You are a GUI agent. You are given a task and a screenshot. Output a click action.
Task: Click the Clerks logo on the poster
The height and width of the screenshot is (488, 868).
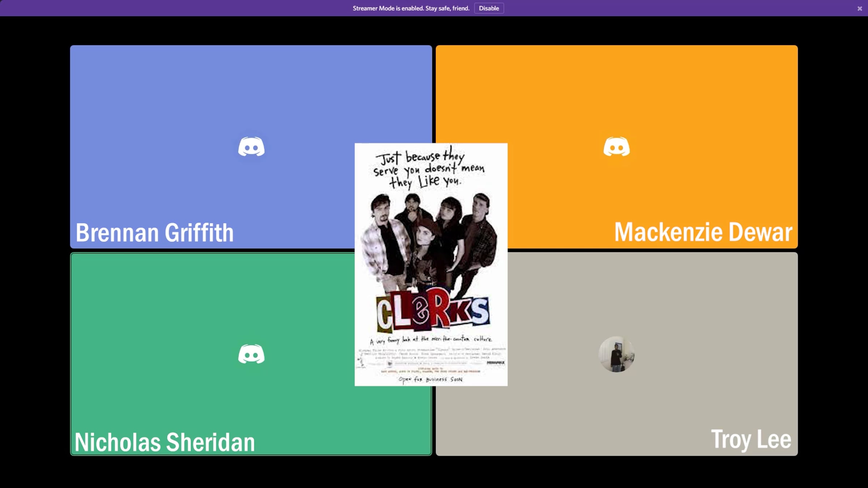[433, 311]
